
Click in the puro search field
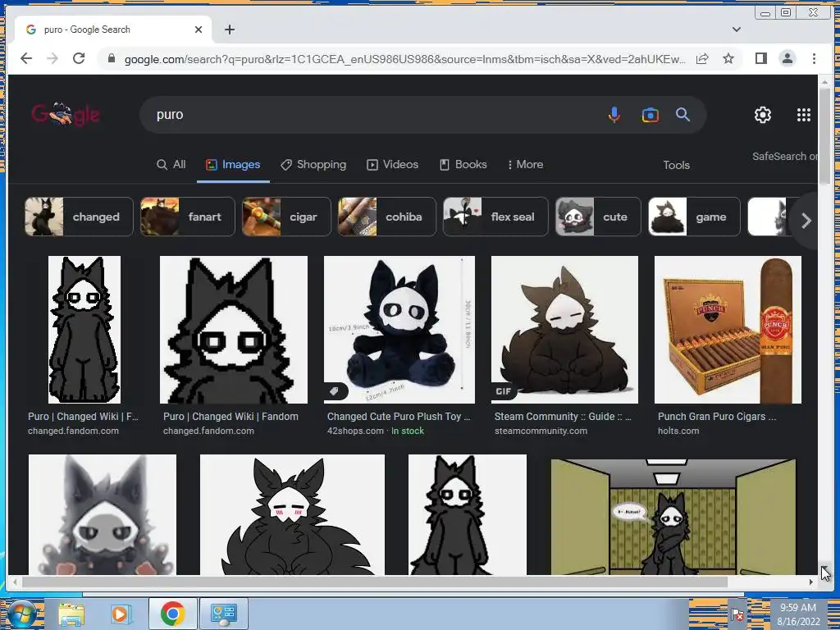click(375, 115)
